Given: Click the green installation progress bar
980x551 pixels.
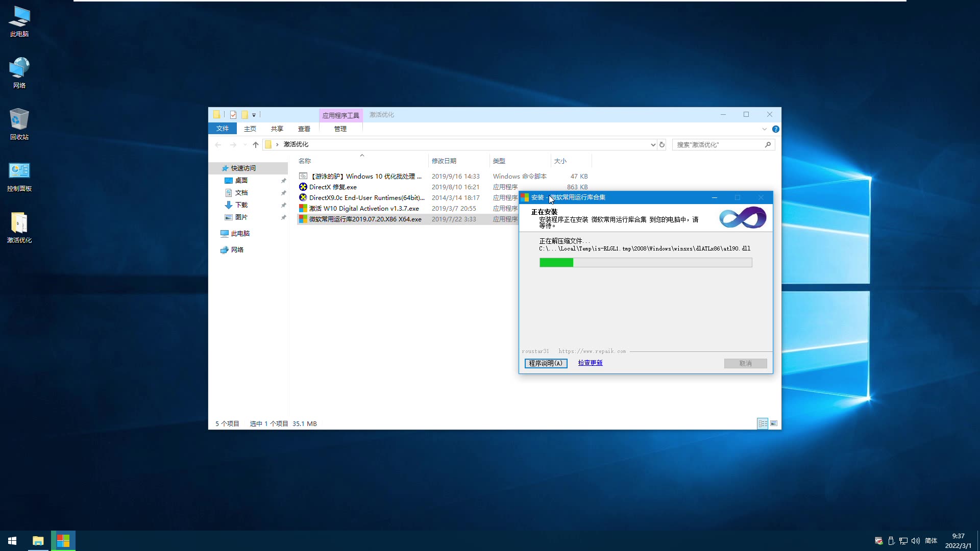Looking at the screenshot, I should [x=646, y=263].
